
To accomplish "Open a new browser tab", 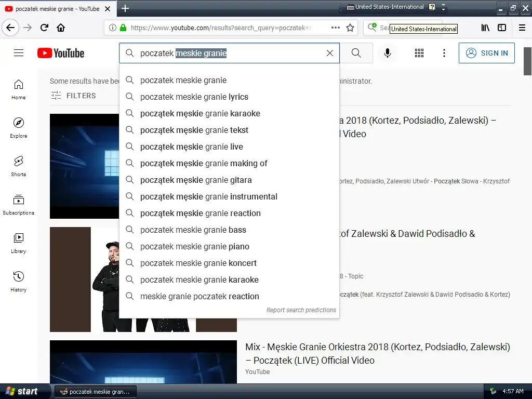I will 125,8.
